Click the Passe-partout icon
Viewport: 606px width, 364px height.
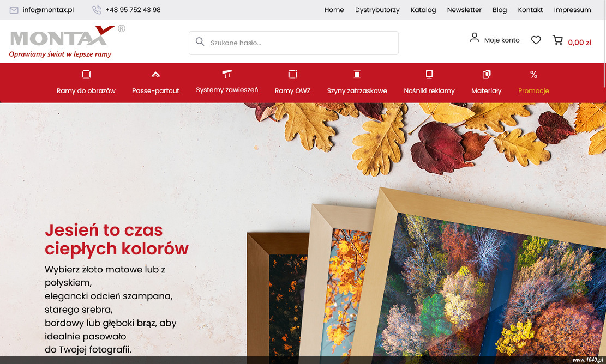click(x=156, y=75)
